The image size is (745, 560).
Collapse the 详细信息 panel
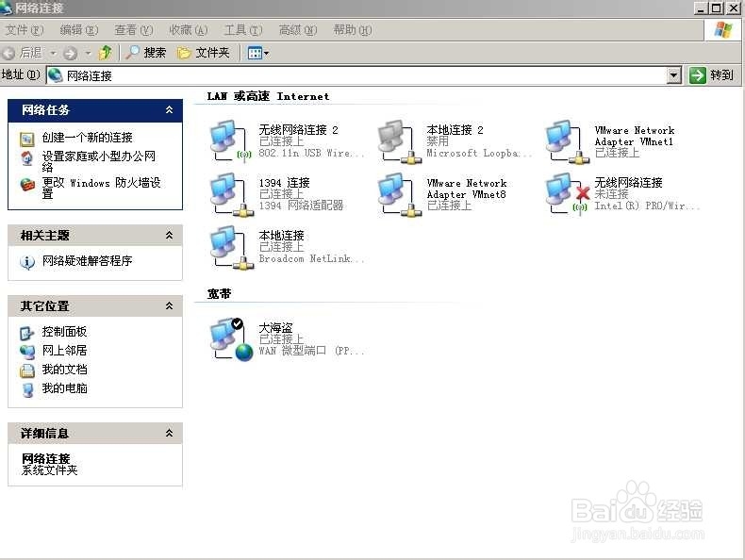[x=169, y=433]
